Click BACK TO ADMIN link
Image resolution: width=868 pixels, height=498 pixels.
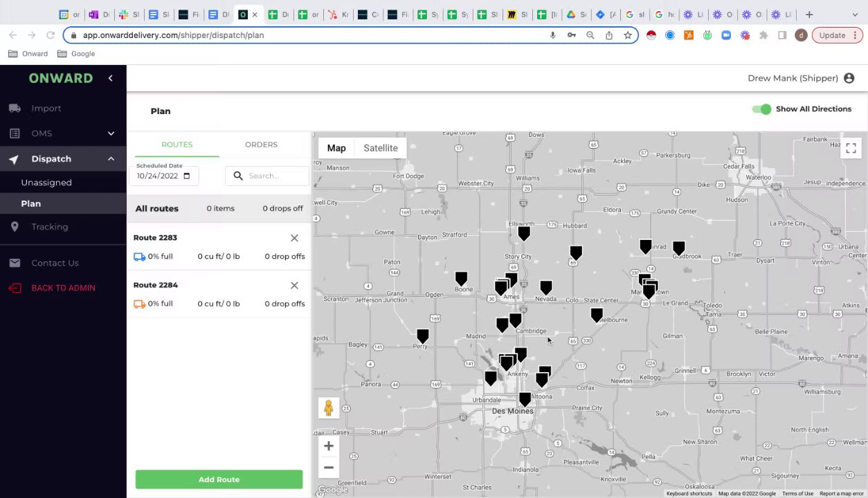click(63, 288)
